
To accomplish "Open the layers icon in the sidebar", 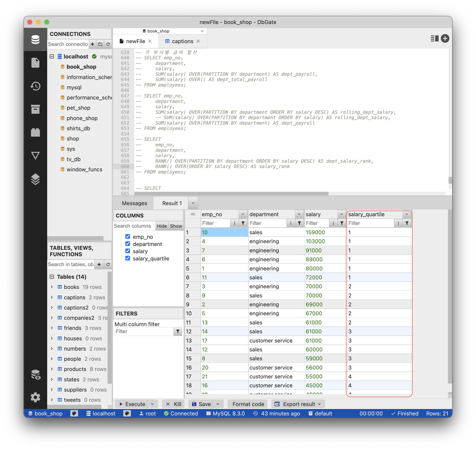I will 35,179.
